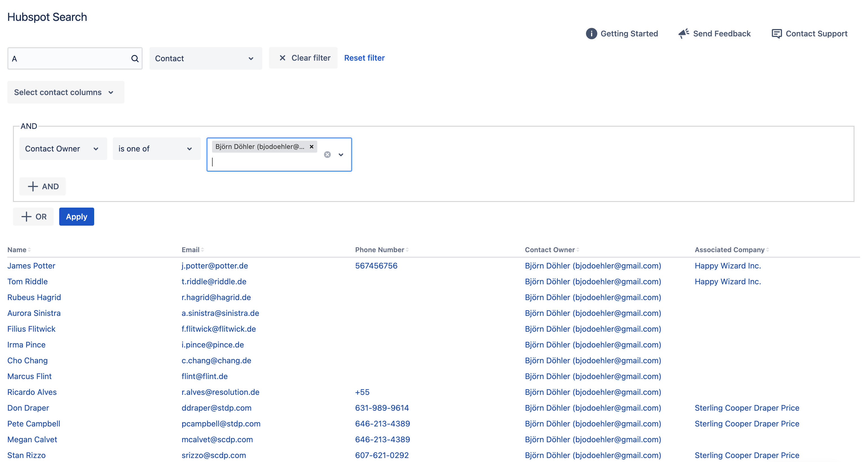Sort by Phone Number column
The image size is (868, 462).
pos(407,250)
